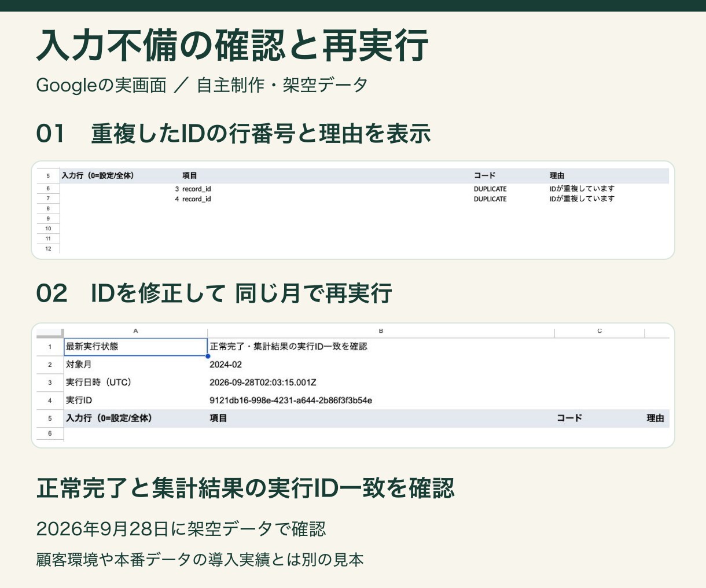This screenshot has height=588, width=706.
Task: Select row header 1 in section 02 sheet
Action: point(50,347)
